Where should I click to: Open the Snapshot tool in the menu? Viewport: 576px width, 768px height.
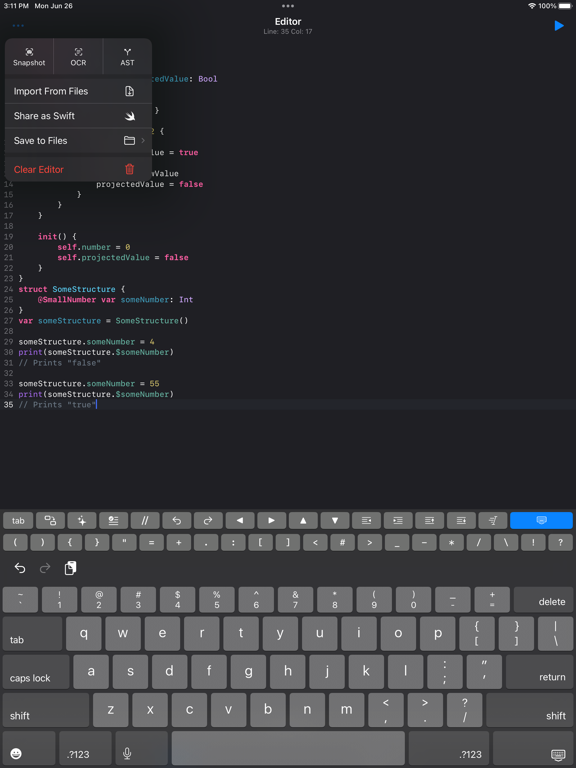[29, 57]
